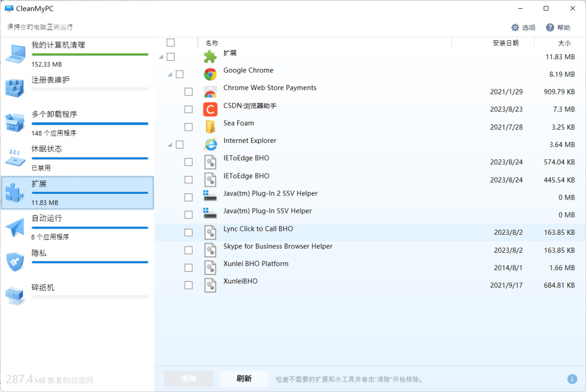Open the 碎纸机 section

click(78, 296)
